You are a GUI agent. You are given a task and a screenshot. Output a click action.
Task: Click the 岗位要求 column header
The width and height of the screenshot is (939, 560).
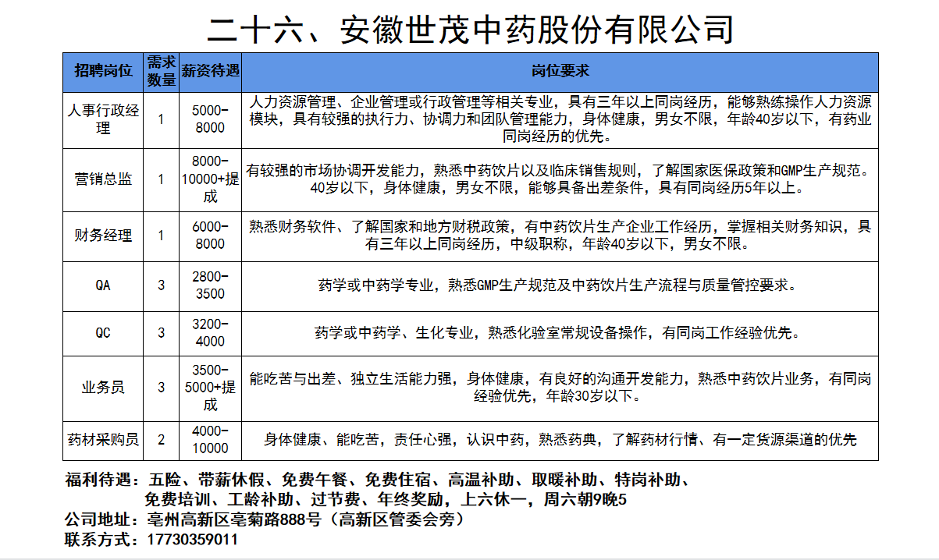(x=560, y=72)
